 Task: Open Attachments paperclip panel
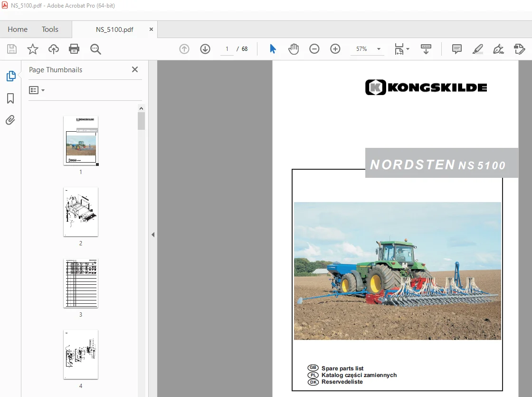pos(10,120)
